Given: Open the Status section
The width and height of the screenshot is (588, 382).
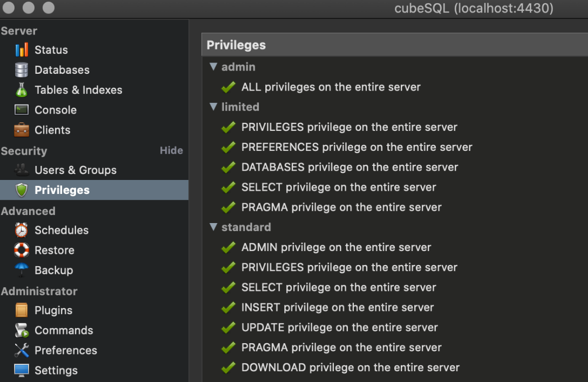Looking at the screenshot, I should (x=51, y=50).
